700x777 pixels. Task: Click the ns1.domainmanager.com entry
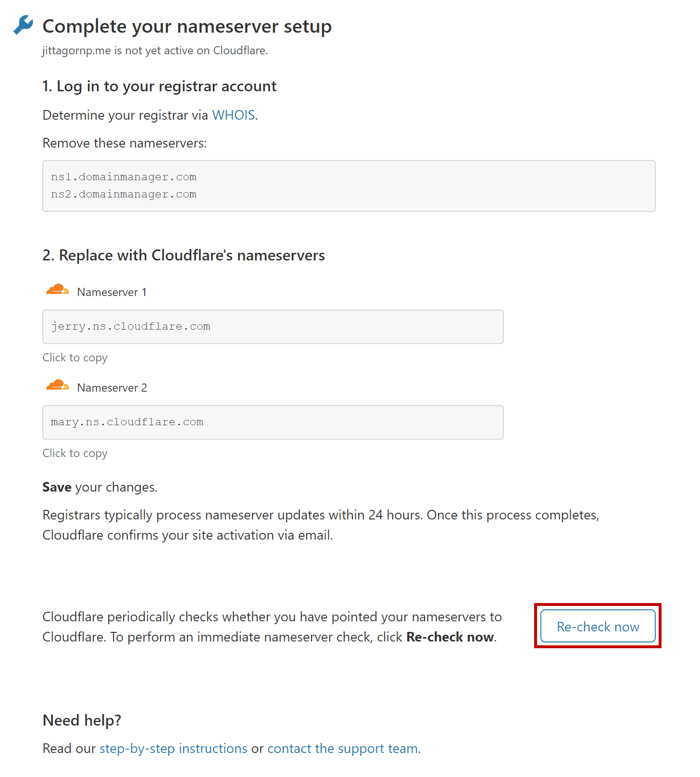(124, 177)
